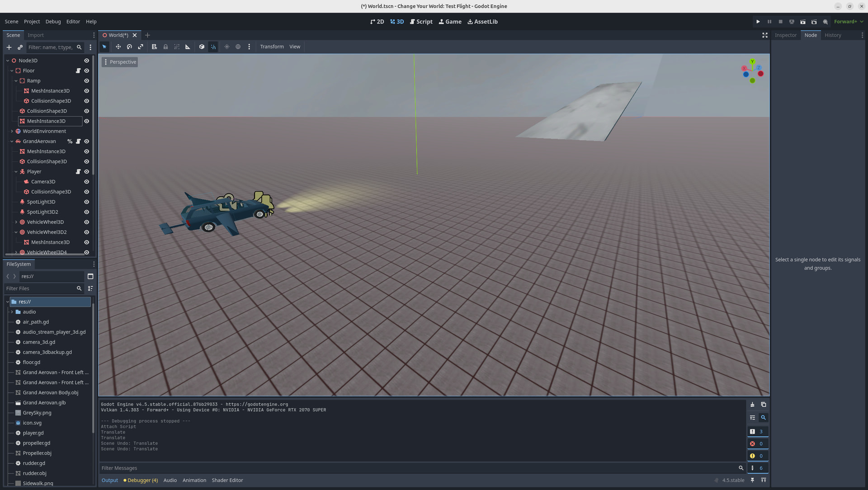The width and height of the screenshot is (868, 490).
Task: Select the Move mode tool
Action: [x=118, y=47]
